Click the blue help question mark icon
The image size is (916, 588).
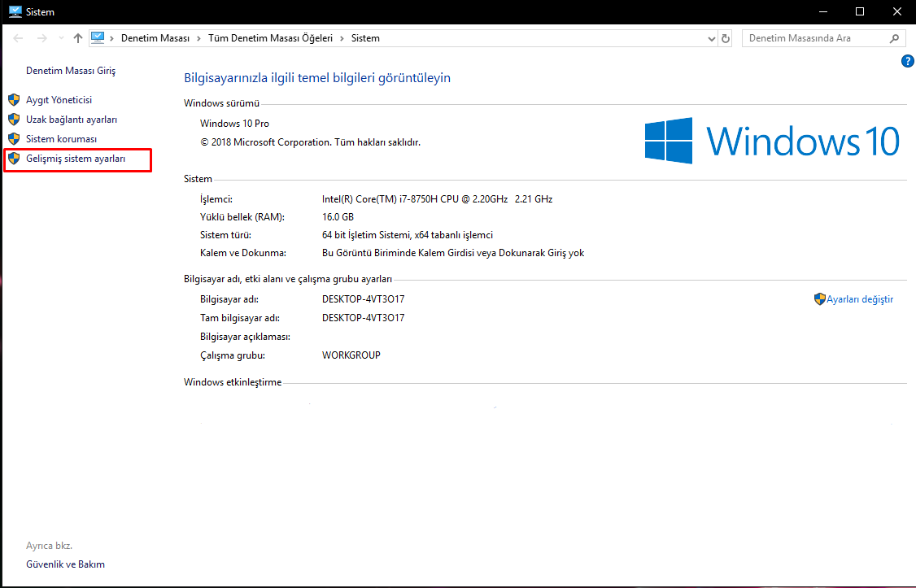907,61
